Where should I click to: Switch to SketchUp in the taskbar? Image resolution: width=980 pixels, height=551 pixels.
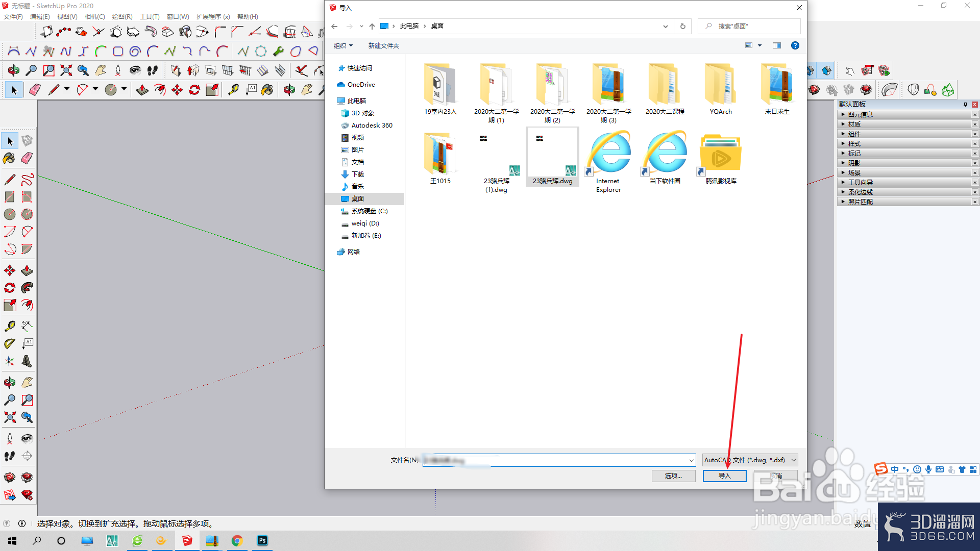coord(187,541)
